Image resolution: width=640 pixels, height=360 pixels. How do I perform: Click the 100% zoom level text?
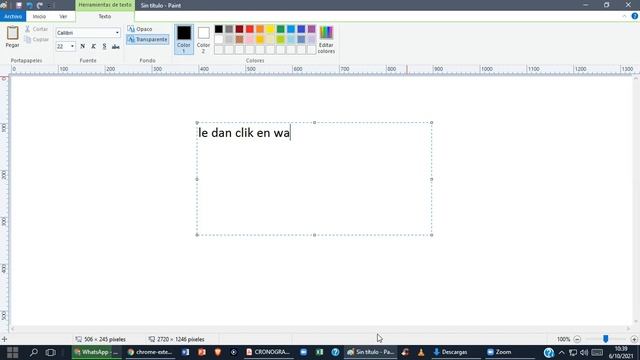(x=563, y=339)
